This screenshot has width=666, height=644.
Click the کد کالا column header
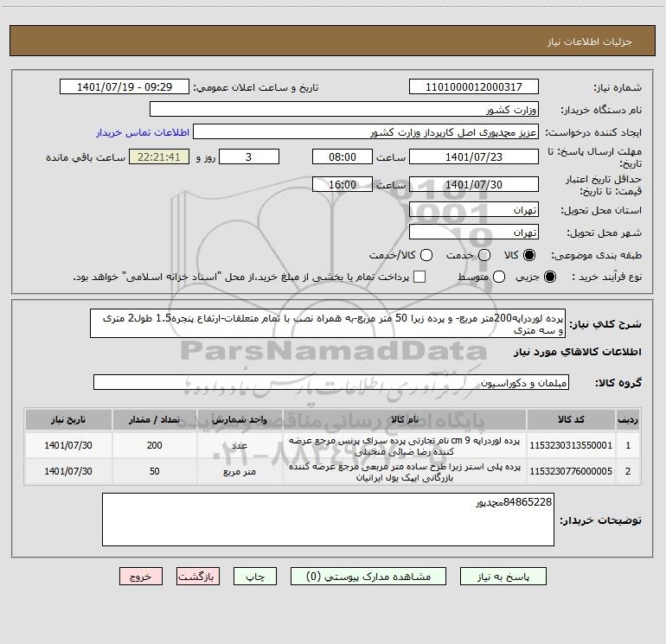571,419
